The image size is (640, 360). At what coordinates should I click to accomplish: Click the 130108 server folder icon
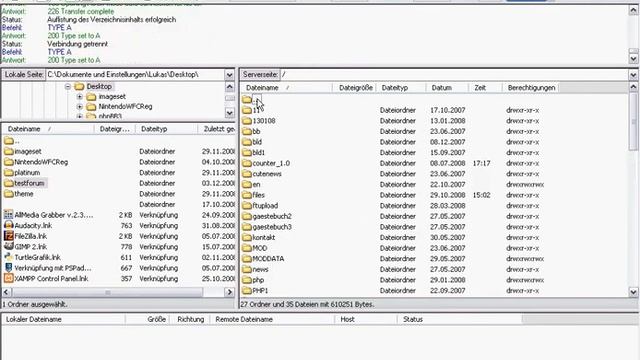(247, 121)
